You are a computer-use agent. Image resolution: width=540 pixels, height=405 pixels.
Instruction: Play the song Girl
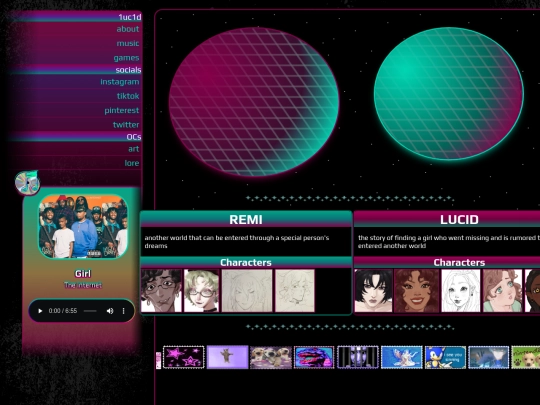[40, 311]
